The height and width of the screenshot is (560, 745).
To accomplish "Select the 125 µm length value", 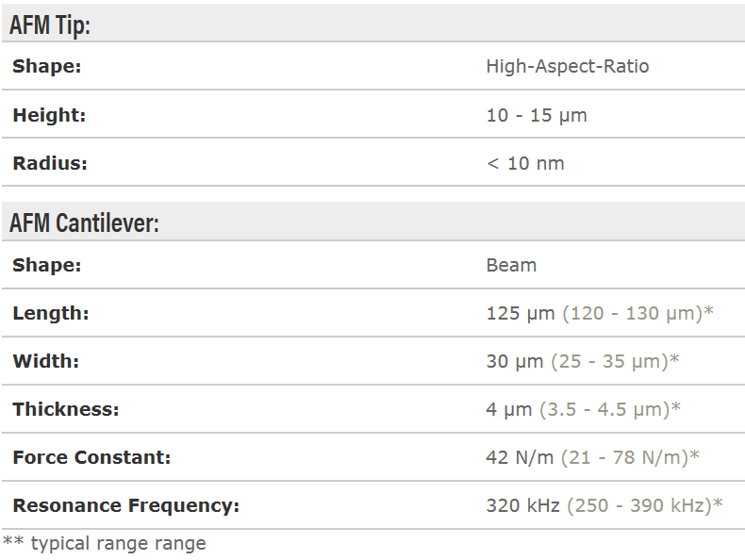I will click(x=521, y=314).
